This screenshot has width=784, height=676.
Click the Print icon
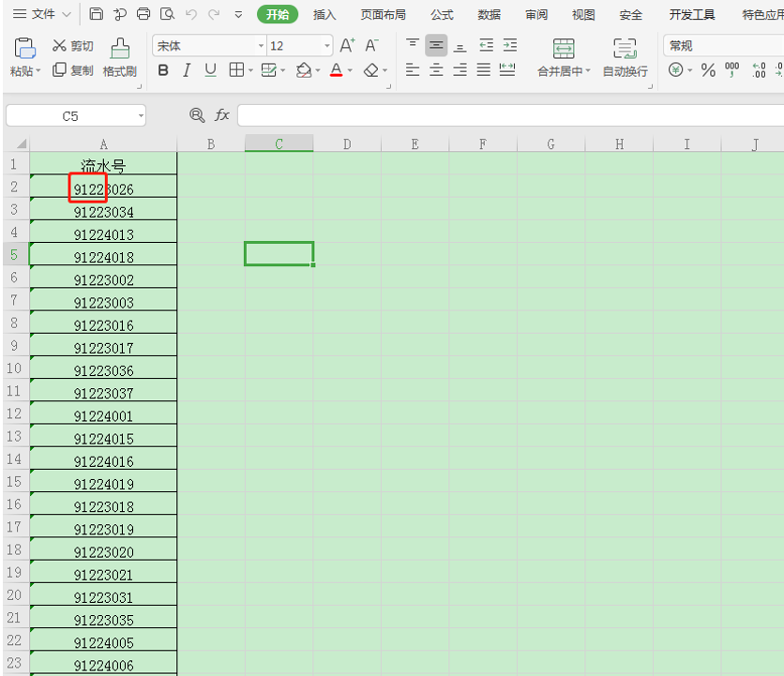pos(143,14)
